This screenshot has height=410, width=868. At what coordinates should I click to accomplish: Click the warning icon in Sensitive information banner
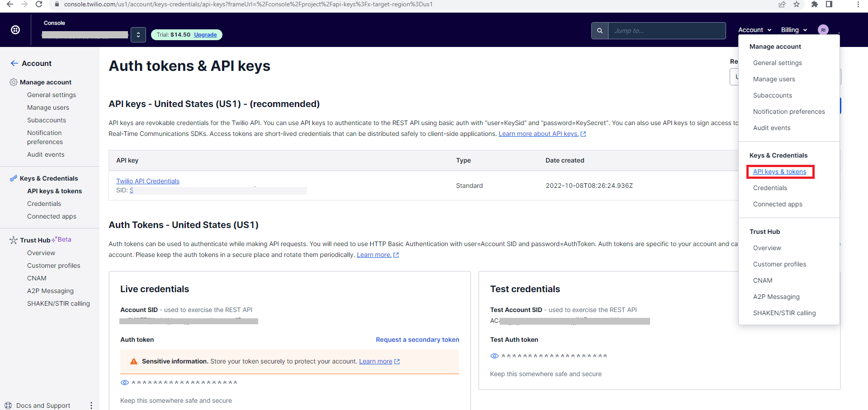pos(134,361)
